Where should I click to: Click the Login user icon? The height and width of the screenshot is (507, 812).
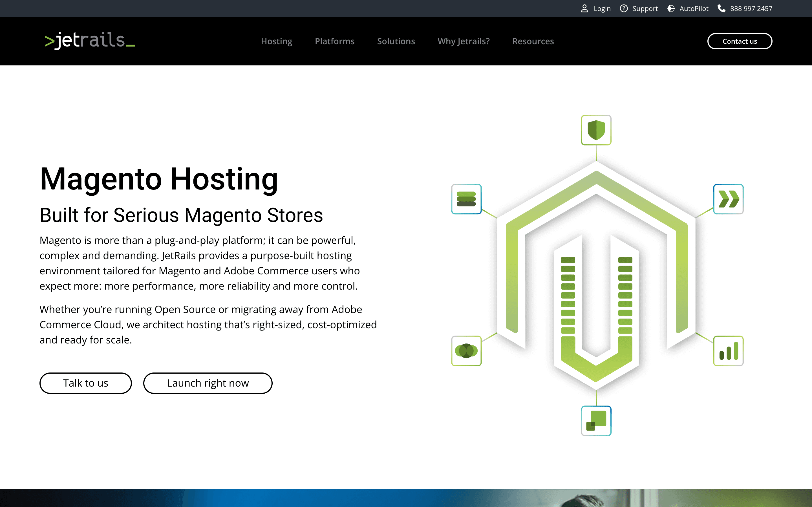tap(584, 8)
